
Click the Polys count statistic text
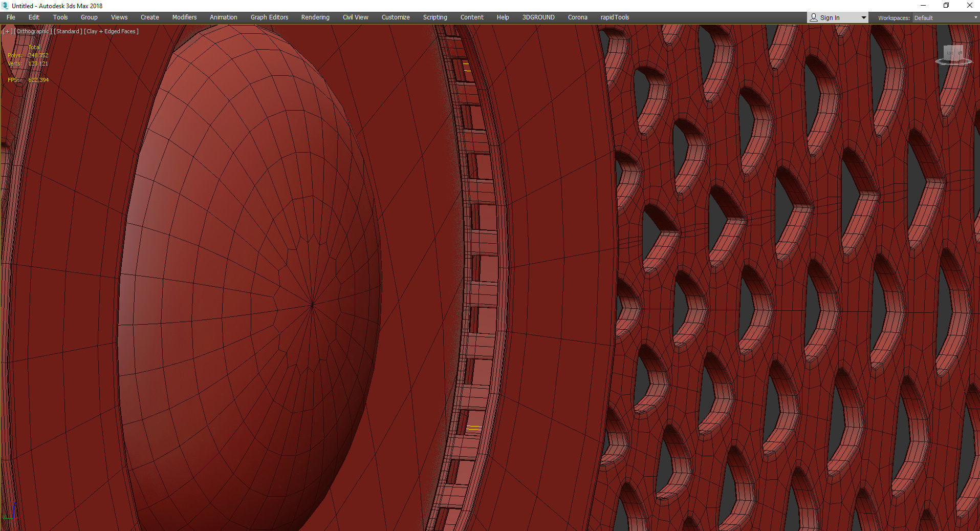click(x=28, y=55)
